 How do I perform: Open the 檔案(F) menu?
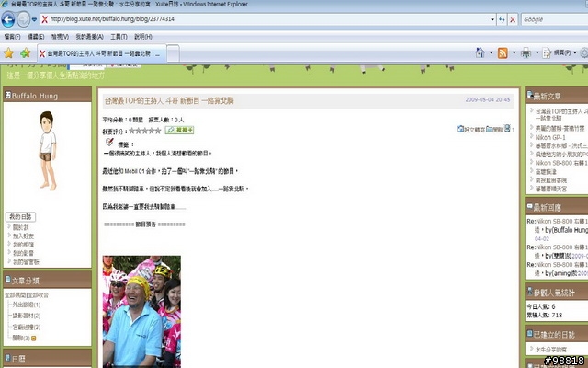click(12, 37)
